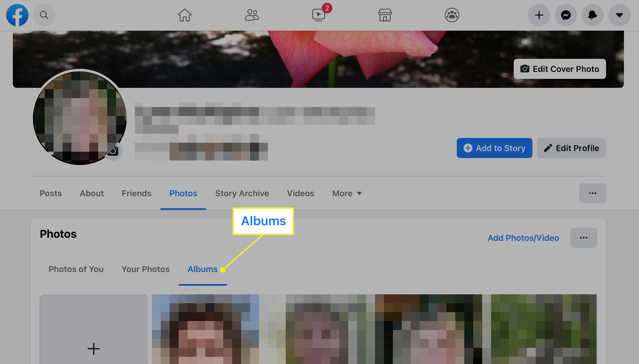Click the profile three-dot menu
Image resolution: width=639 pixels, height=364 pixels.
coord(592,193)
